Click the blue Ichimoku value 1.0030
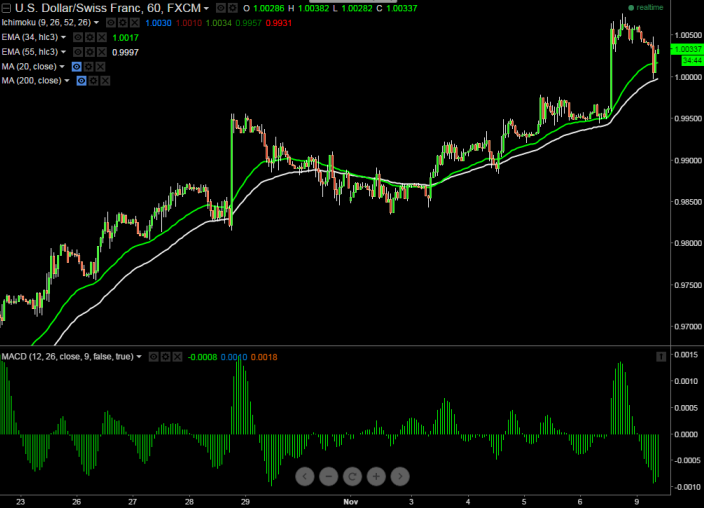This screenshot has height=508, width=704. coord(158,23)
